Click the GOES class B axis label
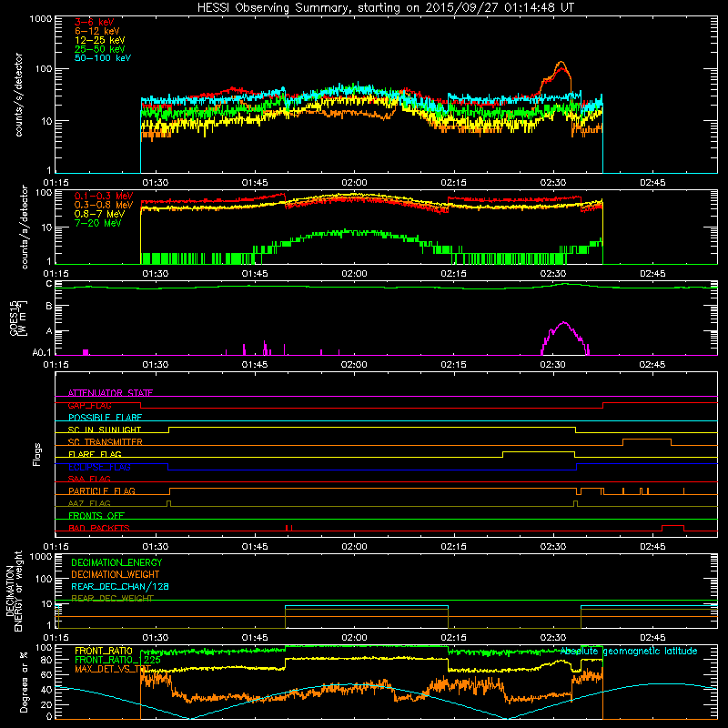This screenshot has height=728, width=728. [49, 306]
